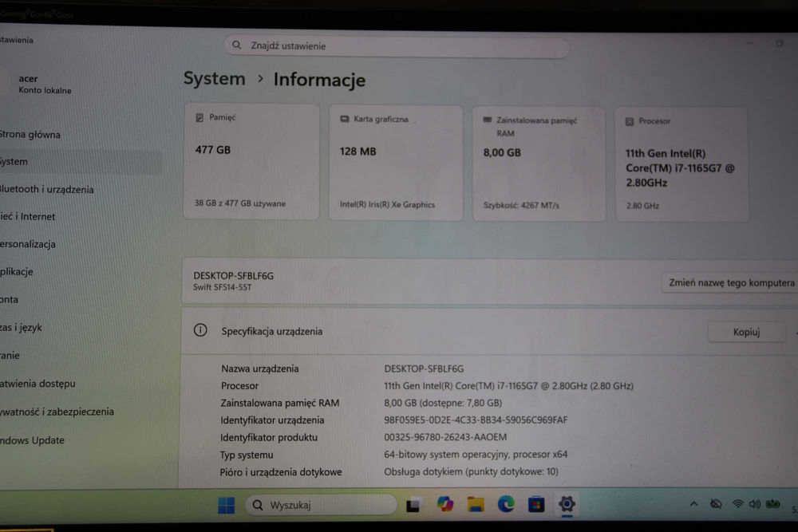Click the Karta graficzna card icon
Image resolution: width=798 pixels, height=532 pixels.
pos(345,119)
